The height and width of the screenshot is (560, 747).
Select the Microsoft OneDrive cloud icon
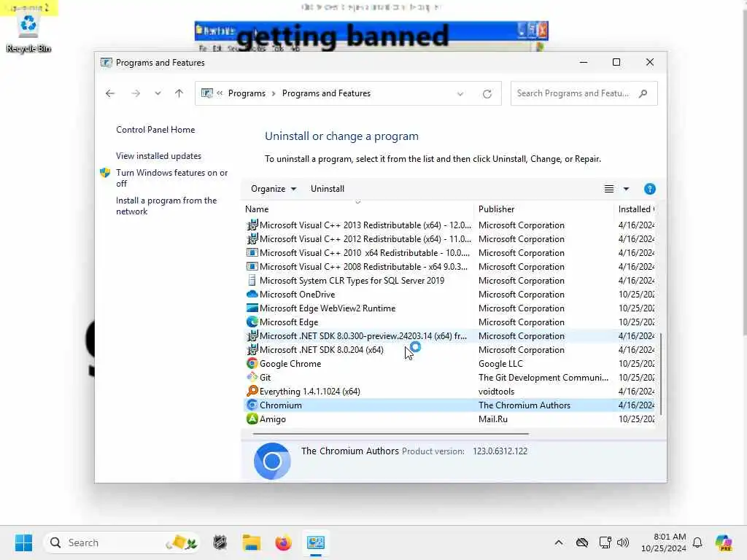pos(252,295)
